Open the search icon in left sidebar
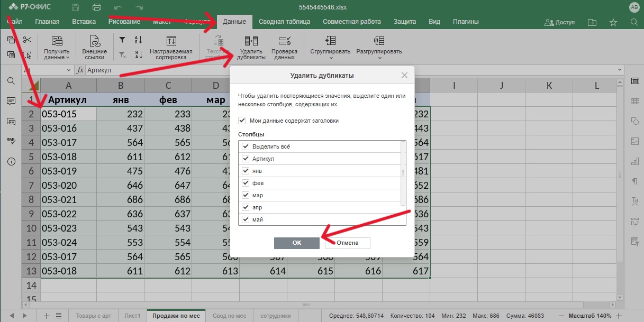 pos(11,81)
